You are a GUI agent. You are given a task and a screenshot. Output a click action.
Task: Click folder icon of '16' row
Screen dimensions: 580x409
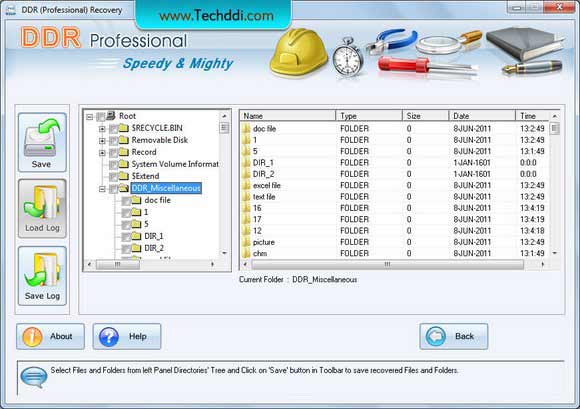point(246,208)
